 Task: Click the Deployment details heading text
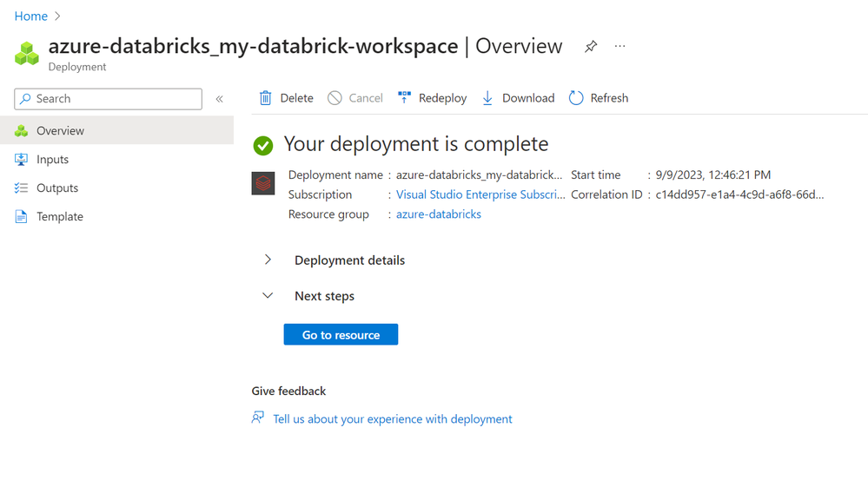[350, 260]
